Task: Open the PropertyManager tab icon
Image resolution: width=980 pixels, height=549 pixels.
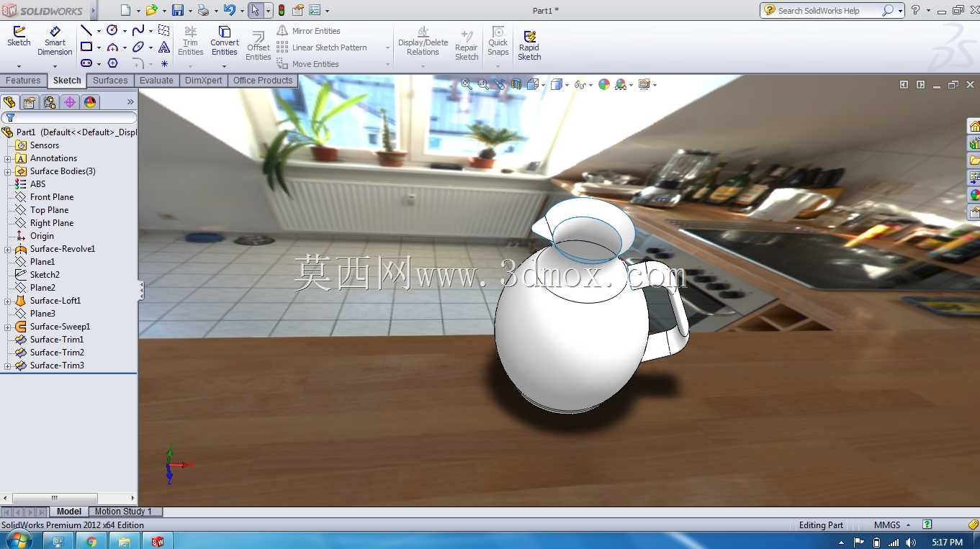Action: pos(30,102)
